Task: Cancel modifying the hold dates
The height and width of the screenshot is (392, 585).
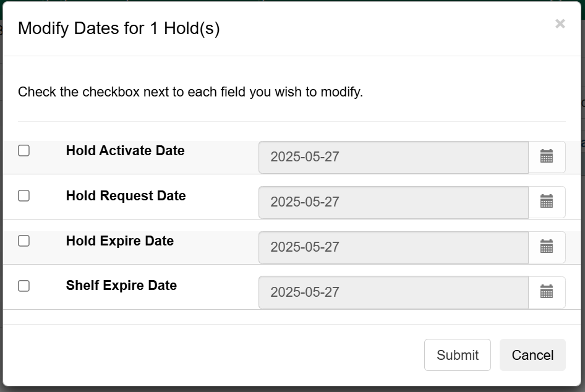Action: pyautogui.click(x=532, y=355)
